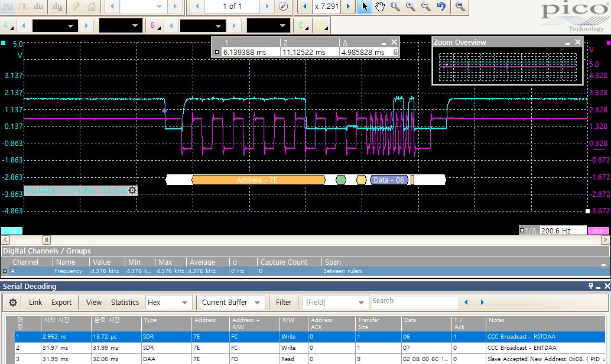Click the home/auto setup icon
Screen dimensions: 611x364
coord(92,7)
